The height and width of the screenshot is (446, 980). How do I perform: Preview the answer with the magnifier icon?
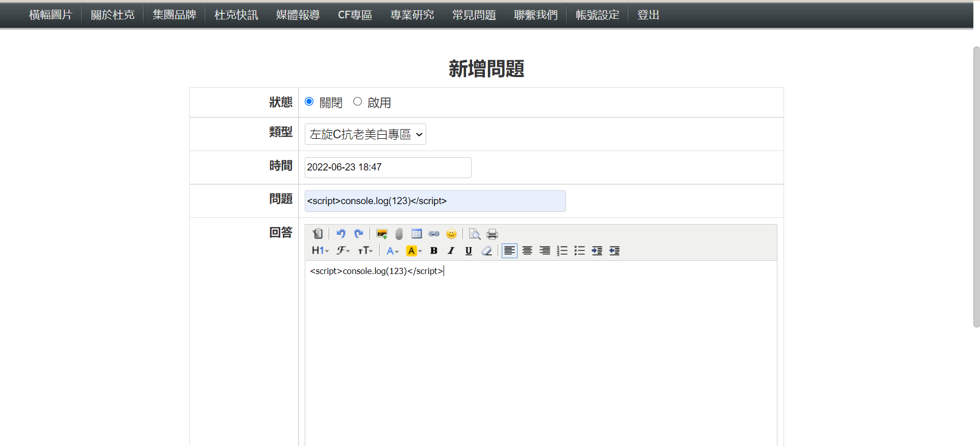pos(475,234)
